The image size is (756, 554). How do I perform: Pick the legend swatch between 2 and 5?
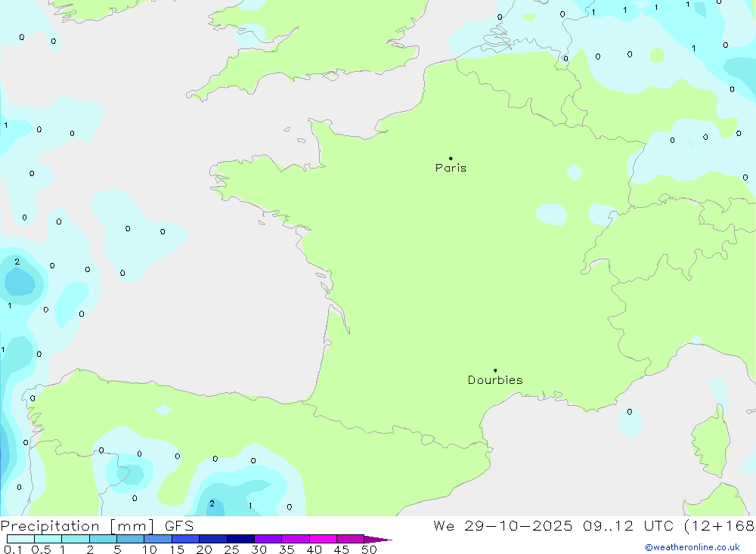[103, 539]
